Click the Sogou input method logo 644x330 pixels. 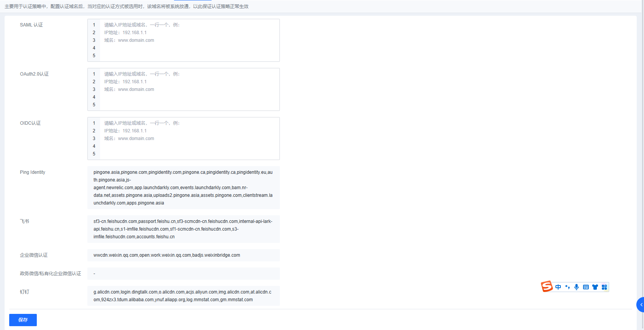(x=547, y=287)
